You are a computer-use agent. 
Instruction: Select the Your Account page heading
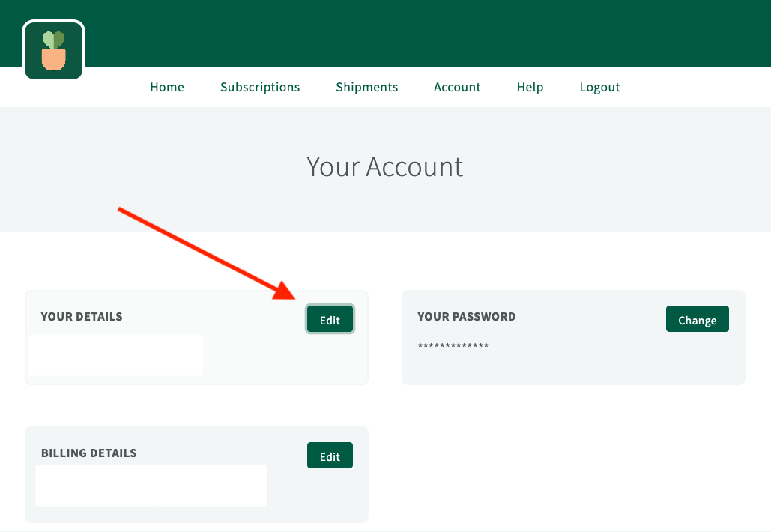tap(384, 166)
